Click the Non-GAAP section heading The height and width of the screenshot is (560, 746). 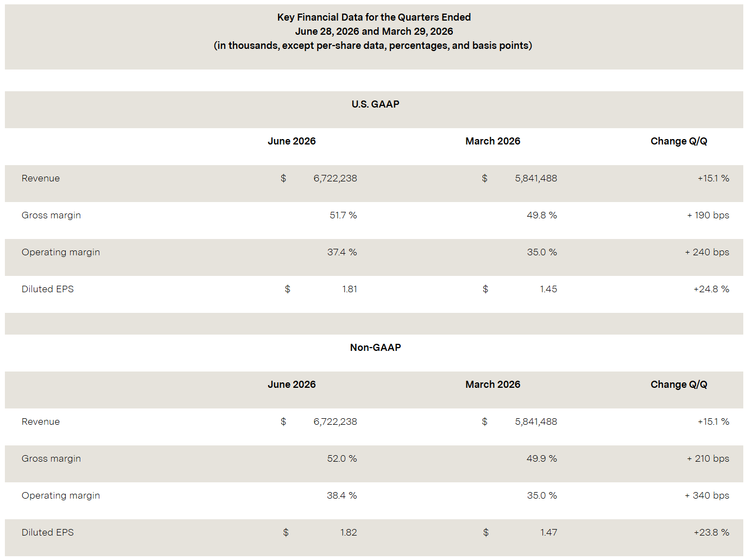[x=375, y=348]
